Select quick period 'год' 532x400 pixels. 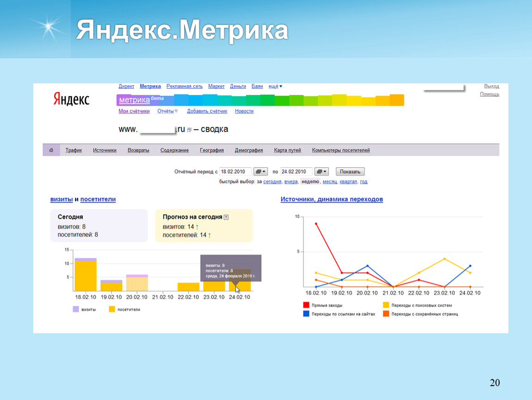364,181
